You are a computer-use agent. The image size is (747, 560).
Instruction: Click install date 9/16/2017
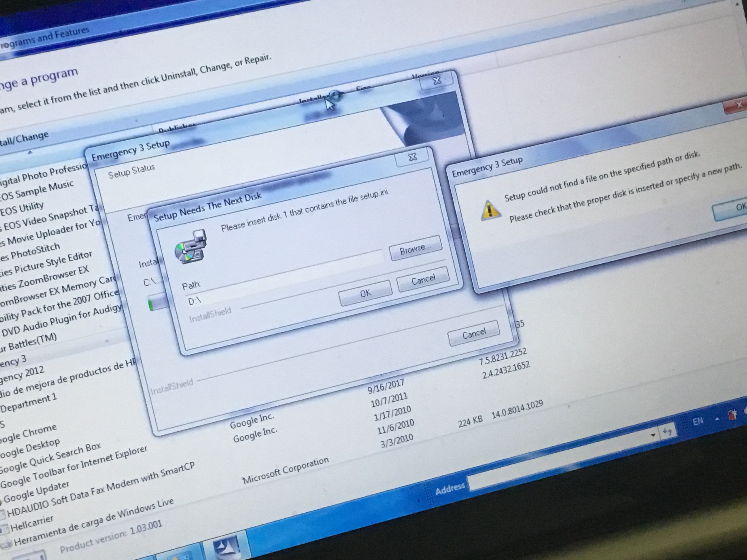pos(386,386)
